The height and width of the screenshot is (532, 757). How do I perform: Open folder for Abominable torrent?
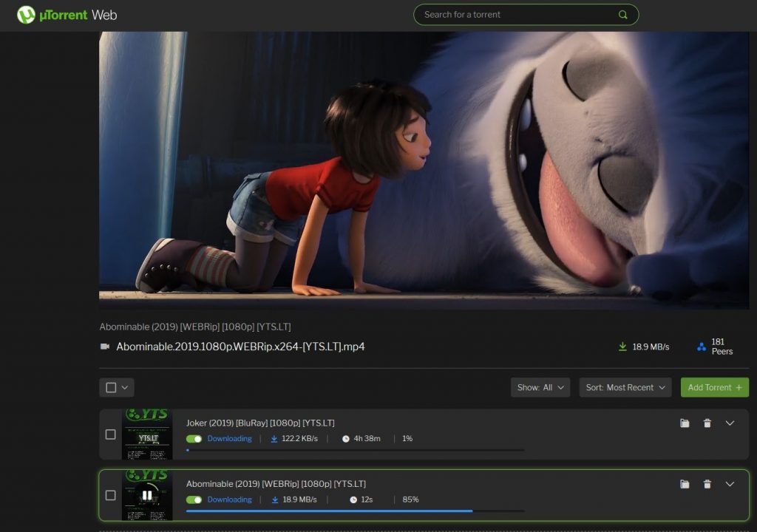coord(685,484)
